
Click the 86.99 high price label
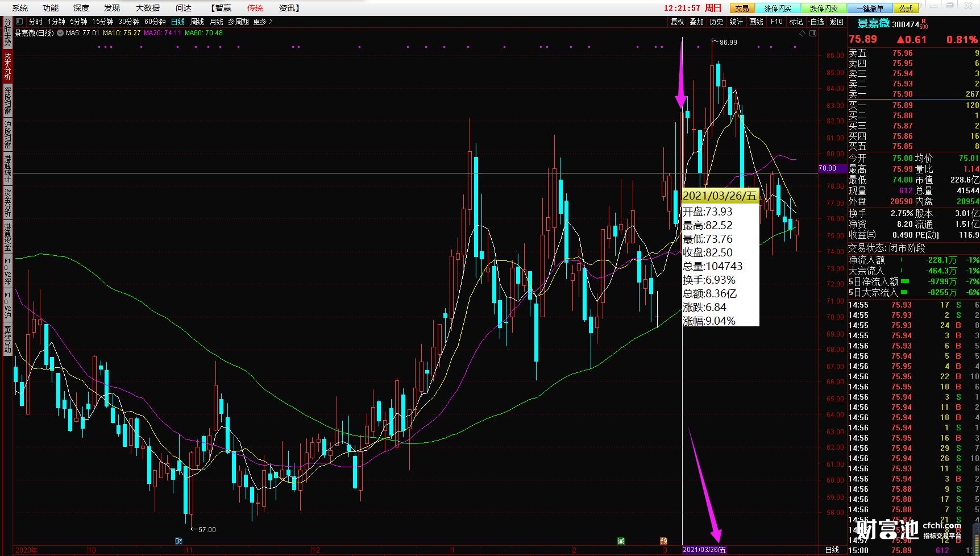click(x=728, y=43)
